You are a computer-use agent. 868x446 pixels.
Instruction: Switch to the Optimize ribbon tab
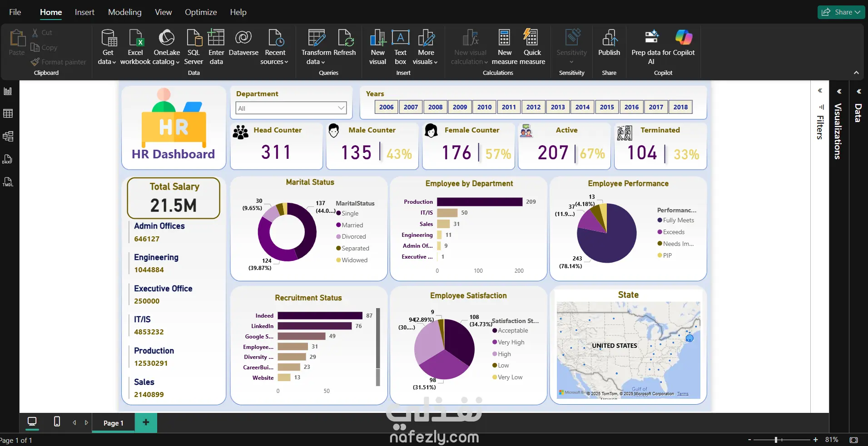pyautogui.click(x=201, y=12)
